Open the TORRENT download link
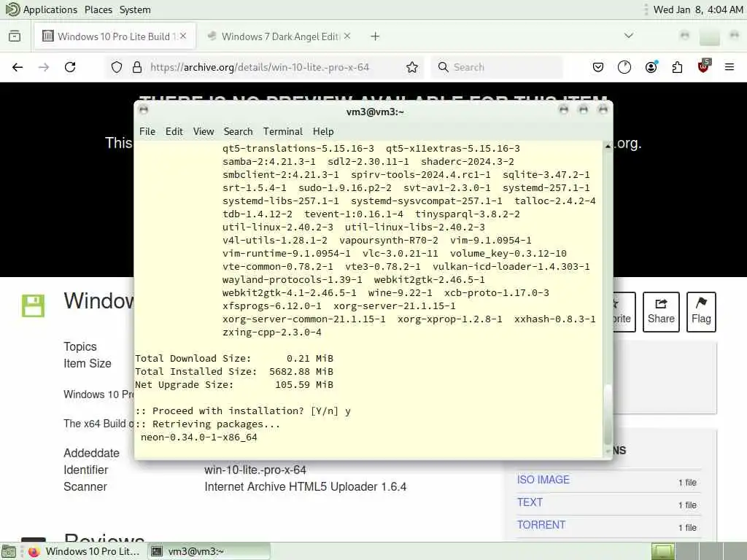 tap(541, 525)
